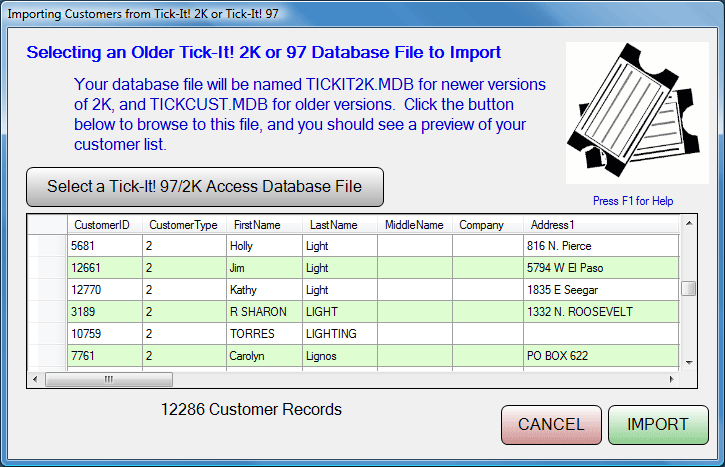The image size is (725, 467).
Task: Click the cell '12661'
Action: [105, 268]
